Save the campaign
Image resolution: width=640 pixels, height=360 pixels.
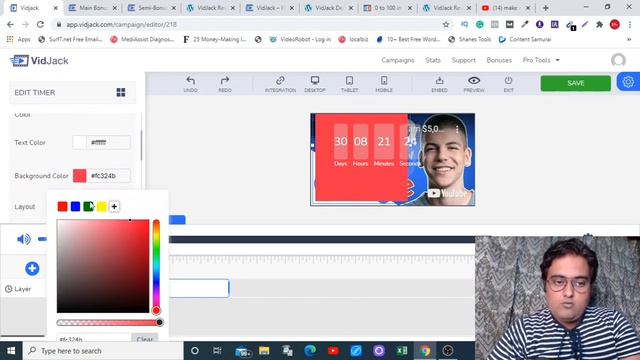576,83
